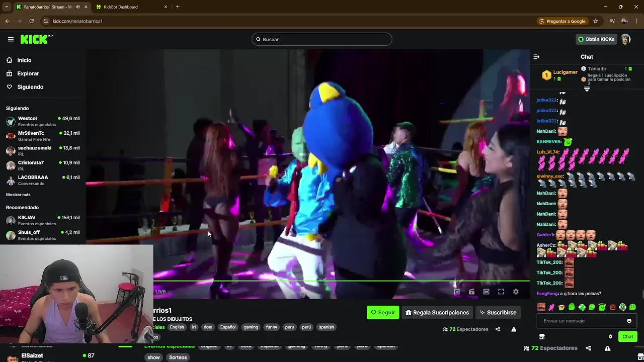Click the Inicio home icon
Screen dimensions: 644x362
point(10,60)
